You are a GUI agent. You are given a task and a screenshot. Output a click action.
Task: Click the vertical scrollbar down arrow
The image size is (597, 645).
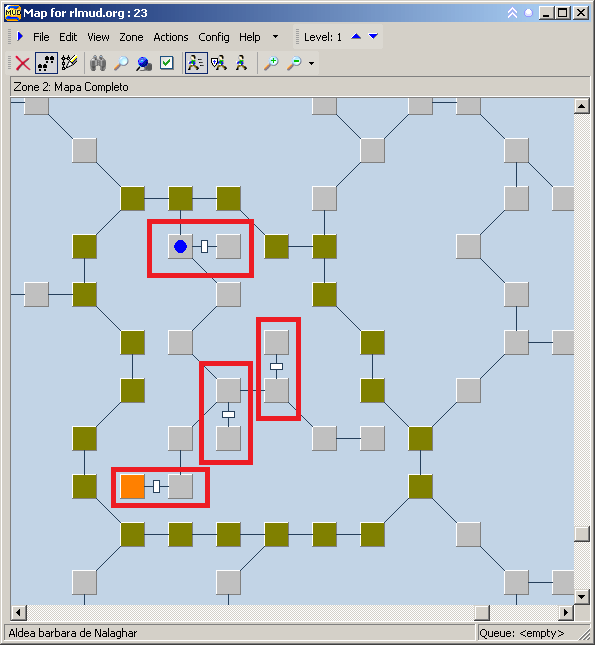pos(581,596)
